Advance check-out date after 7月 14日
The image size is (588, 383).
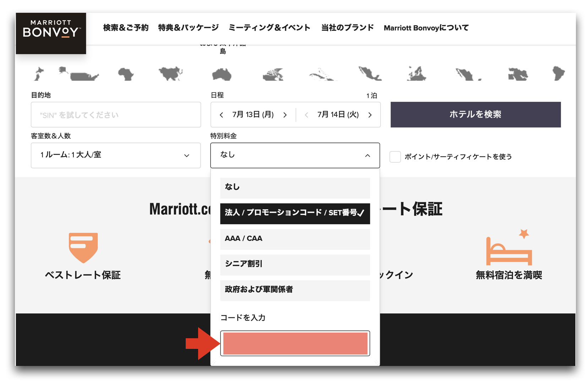(x=370, y=115)
